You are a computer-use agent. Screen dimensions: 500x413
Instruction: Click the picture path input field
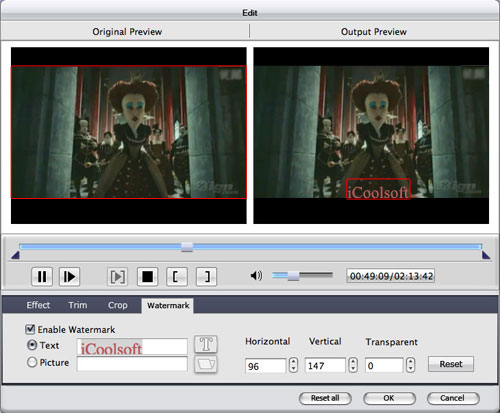coord(132,364)
